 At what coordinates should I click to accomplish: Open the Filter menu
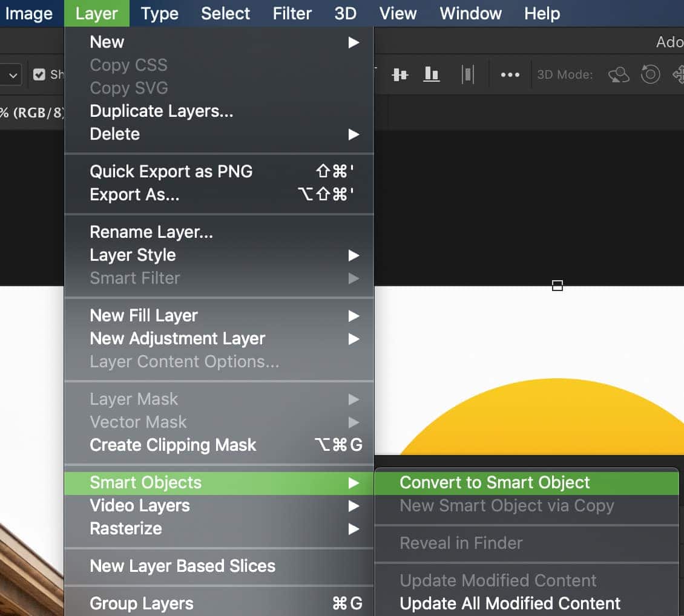[x=292, y=13]
